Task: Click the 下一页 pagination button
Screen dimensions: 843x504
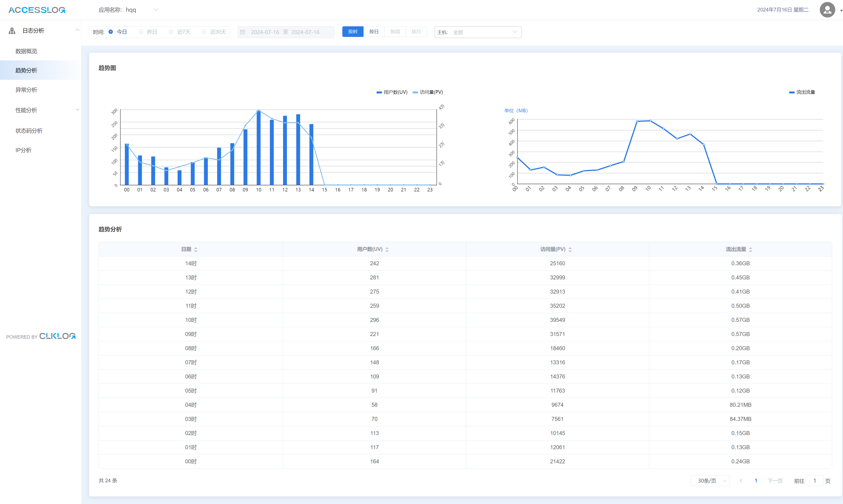Action: tap(775, 481)
